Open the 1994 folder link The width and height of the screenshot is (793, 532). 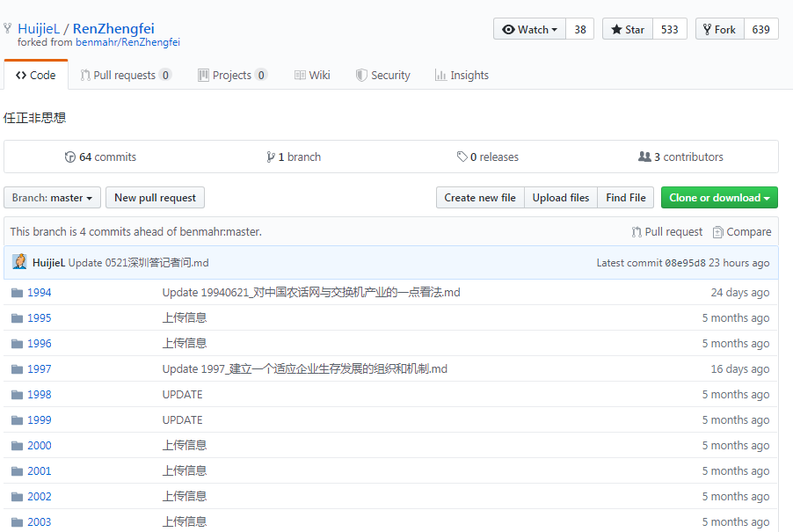[39, 293]
